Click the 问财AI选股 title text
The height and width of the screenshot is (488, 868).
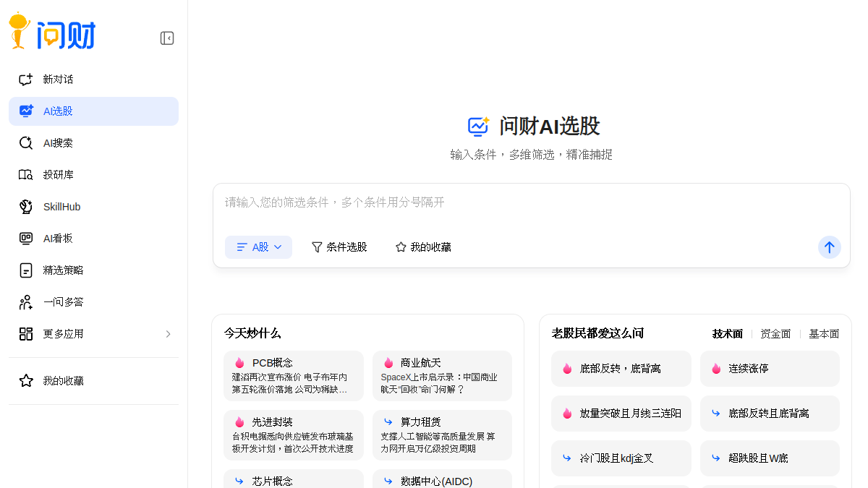[x=550, y=127]
